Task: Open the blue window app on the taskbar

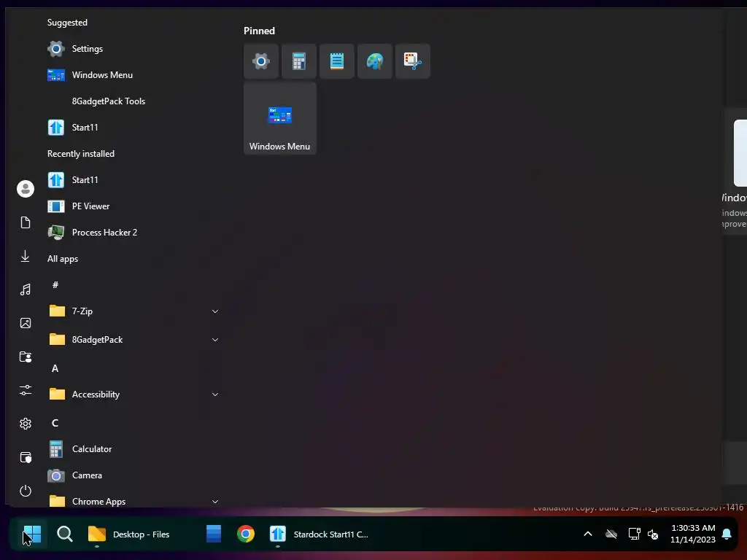Action: pyautogui.click(x=214, y=534)
